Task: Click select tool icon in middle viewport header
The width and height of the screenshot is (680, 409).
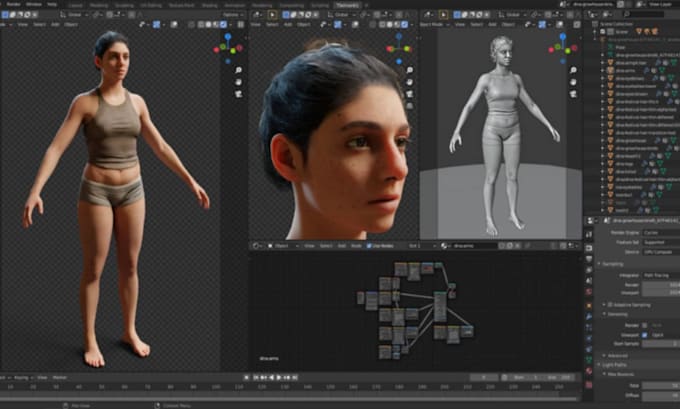Action: [272, 15]
